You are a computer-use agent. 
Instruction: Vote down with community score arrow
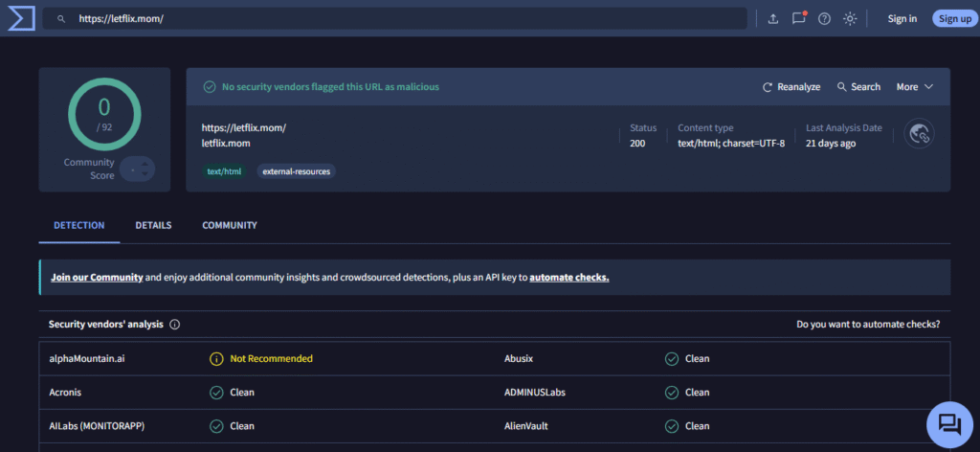pos(145,173)
